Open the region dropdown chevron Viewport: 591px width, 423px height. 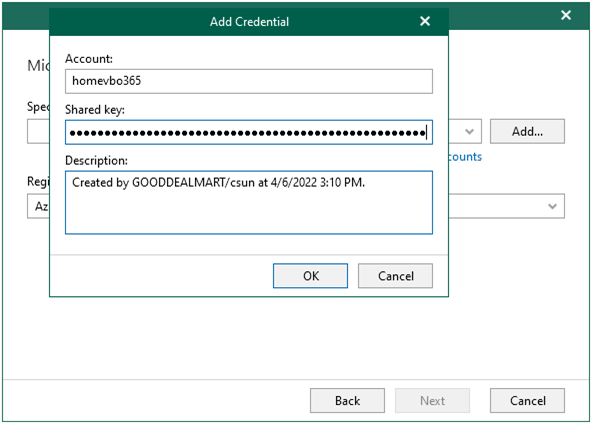552,206
